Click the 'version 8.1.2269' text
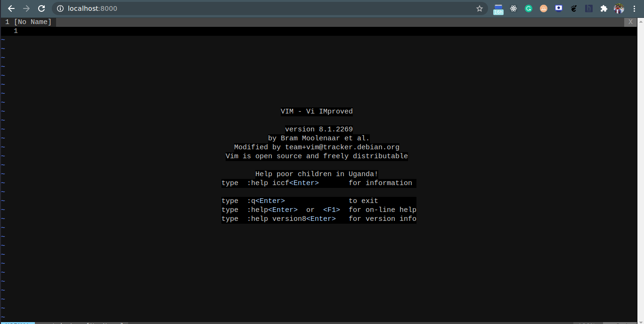This screenshot has width=644, height=324. [319, 130]
